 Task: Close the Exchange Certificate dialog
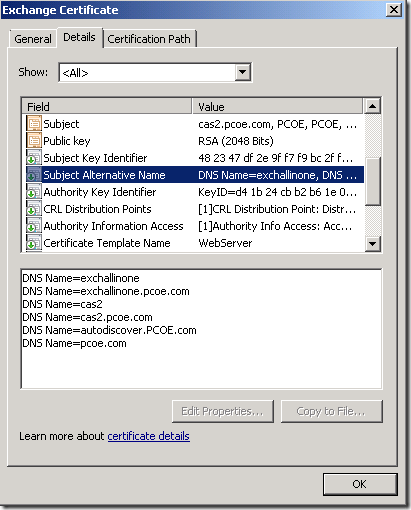pyautogui.click(x=393, y=10)
